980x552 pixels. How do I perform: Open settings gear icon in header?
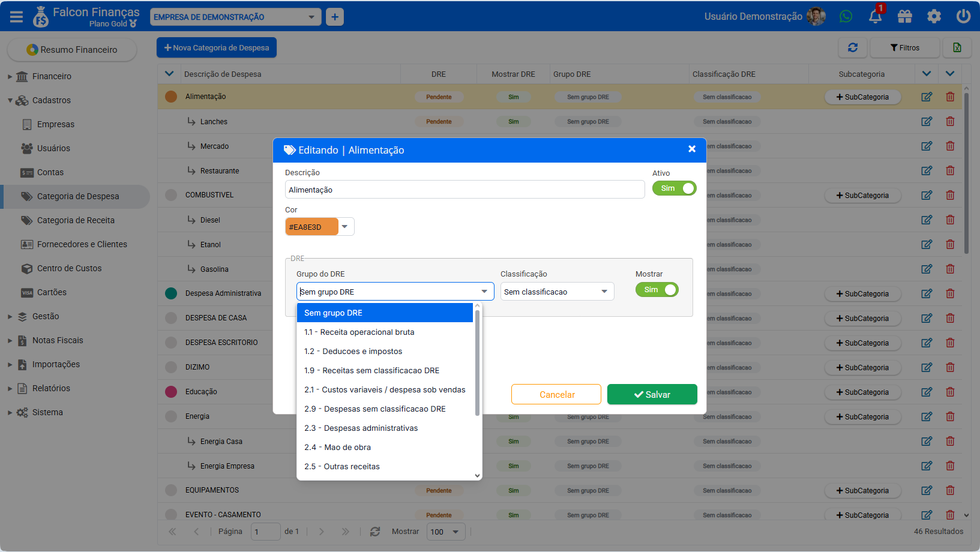click(934, 16)
